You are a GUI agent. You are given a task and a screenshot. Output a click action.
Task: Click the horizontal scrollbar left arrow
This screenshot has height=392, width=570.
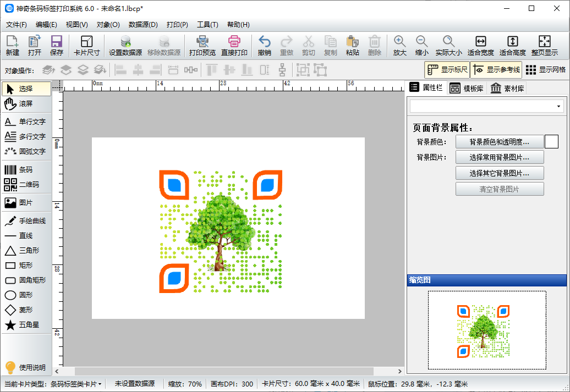click(57, 371)
